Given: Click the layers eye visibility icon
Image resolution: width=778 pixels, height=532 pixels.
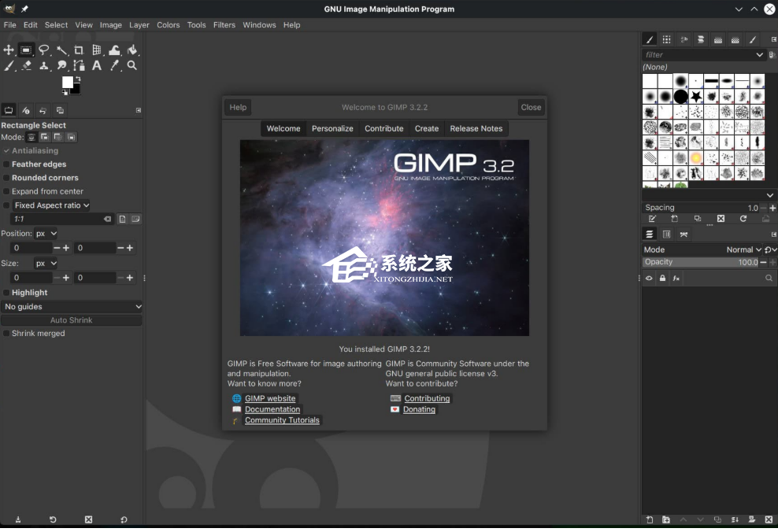Looking at the screenshot, I should point(649,278).
